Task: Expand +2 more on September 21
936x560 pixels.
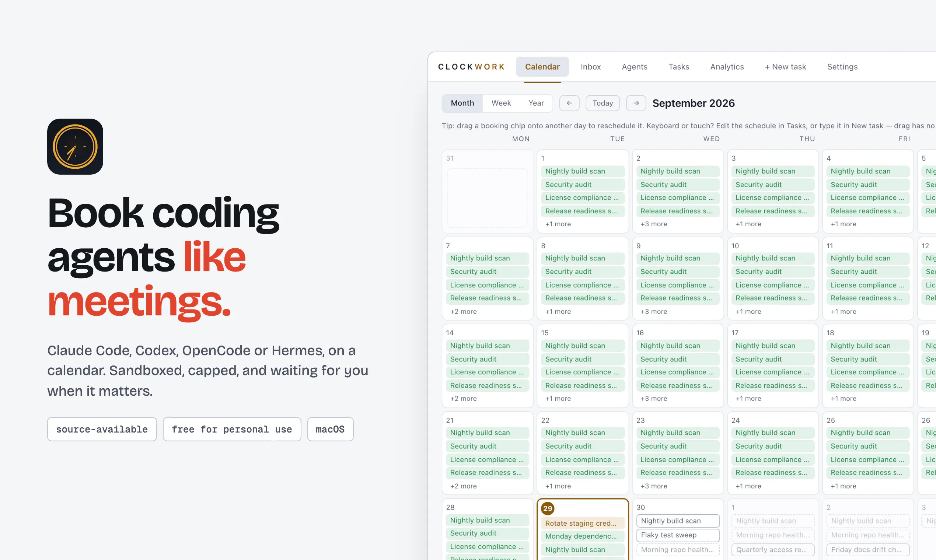Action: point(463,486)
